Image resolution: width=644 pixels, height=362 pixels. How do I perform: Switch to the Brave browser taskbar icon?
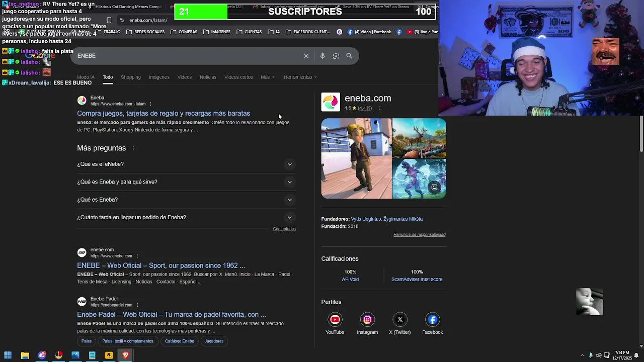[126, 355]
